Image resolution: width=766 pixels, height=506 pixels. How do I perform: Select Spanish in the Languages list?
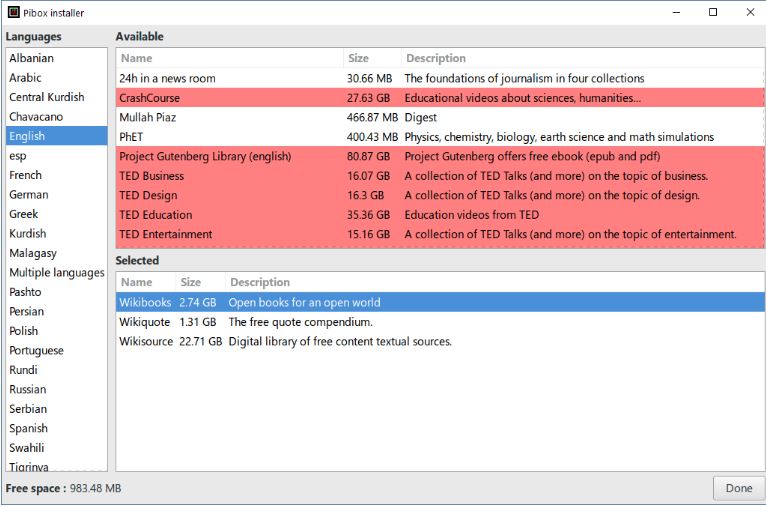(57, 428)
